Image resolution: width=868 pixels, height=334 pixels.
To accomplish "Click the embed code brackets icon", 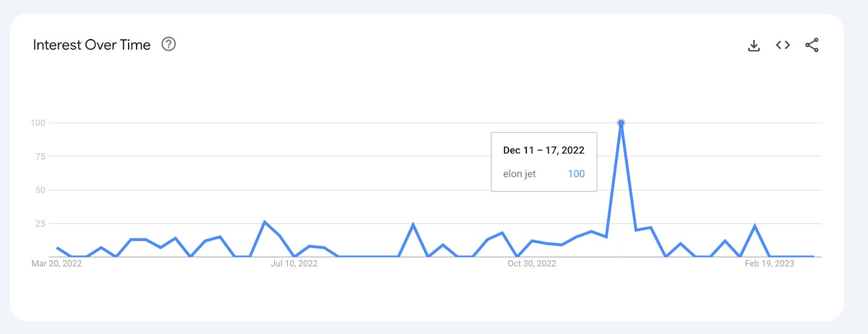I will 782,45.
